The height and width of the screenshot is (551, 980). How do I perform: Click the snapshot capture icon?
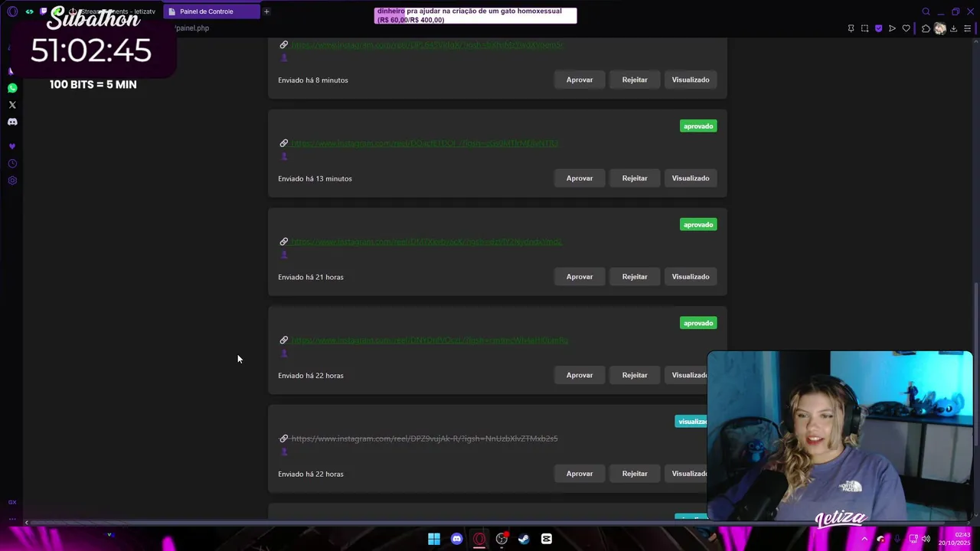864,28
